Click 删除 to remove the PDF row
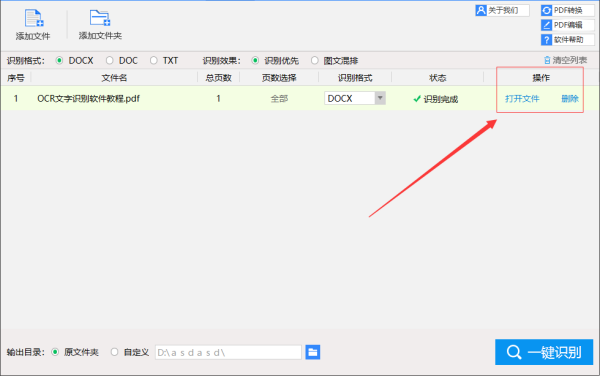 pyautogui.click(x=570, y=99)
